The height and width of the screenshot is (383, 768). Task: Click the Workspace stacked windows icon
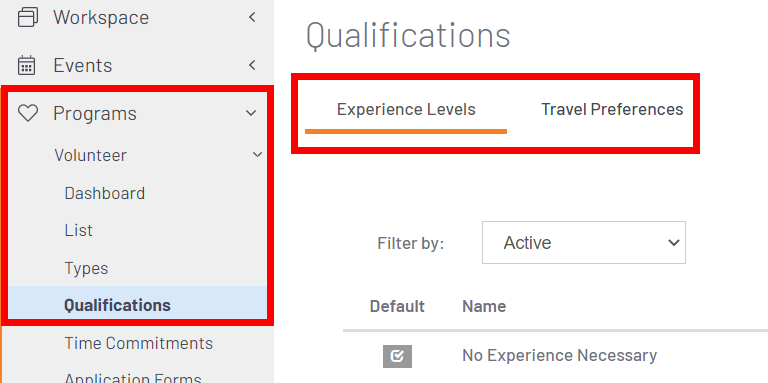pos(27,18)
